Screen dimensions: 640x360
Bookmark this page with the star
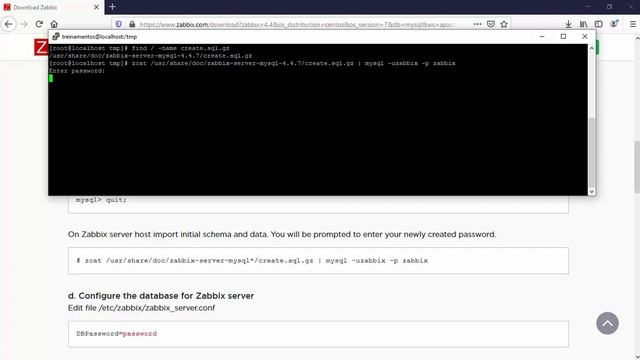(x=504, y=24)
